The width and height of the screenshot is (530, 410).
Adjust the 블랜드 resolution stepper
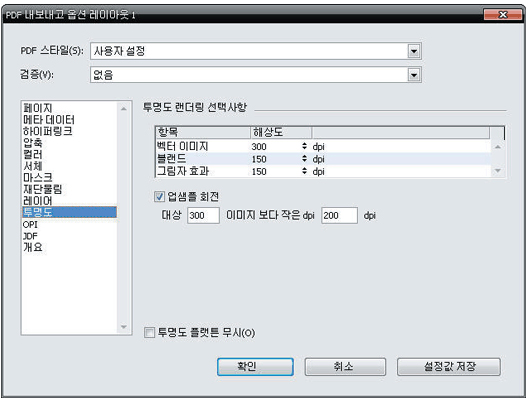(304, 159)
